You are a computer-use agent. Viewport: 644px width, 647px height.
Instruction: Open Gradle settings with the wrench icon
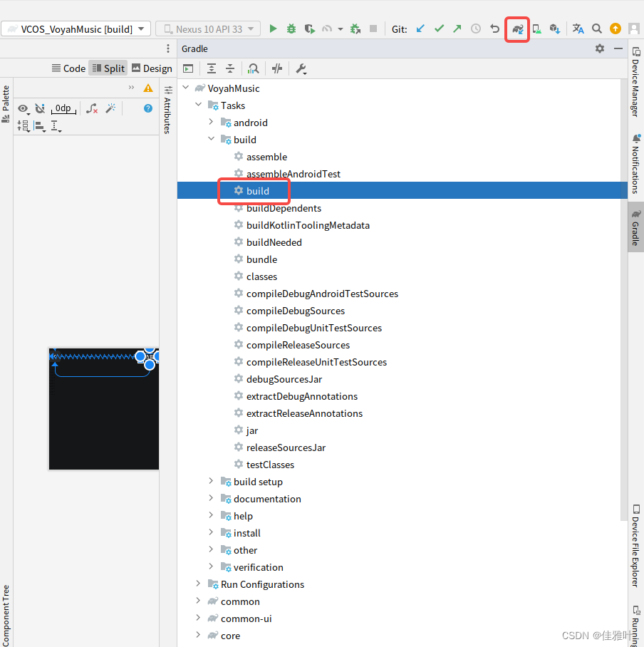(x=301, y=68)
